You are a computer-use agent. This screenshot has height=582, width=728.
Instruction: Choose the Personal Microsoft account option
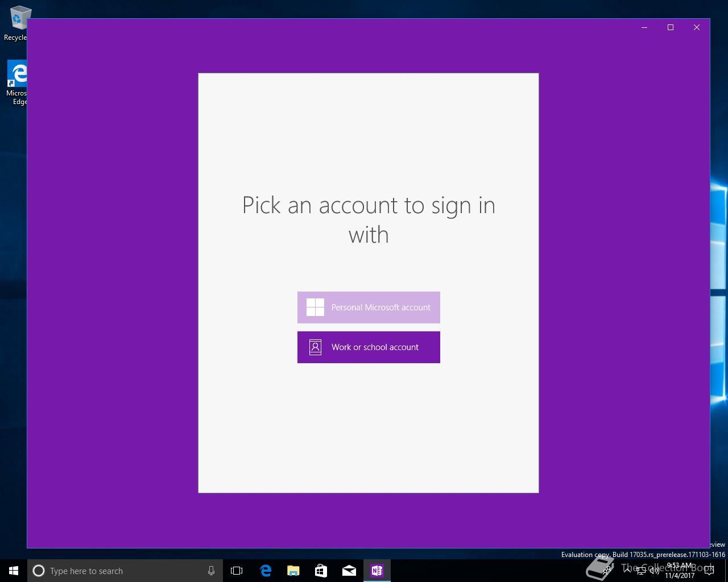pos(369,307)
